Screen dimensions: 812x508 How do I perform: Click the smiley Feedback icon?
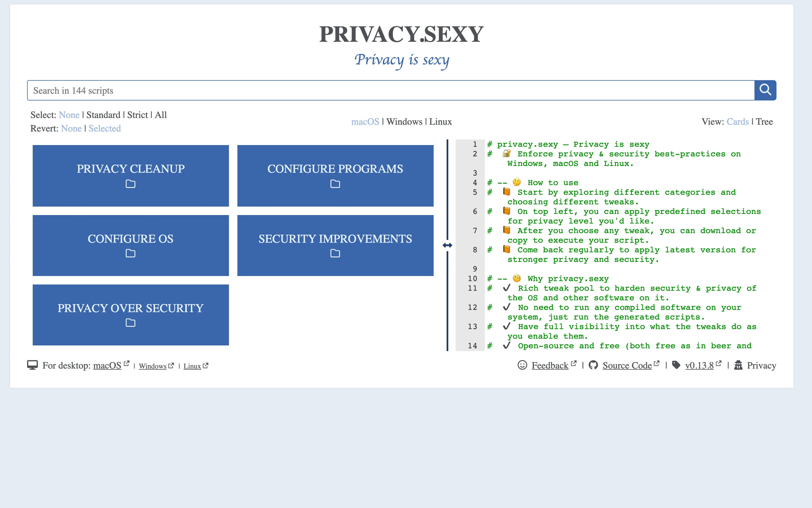tap(522, 365)
